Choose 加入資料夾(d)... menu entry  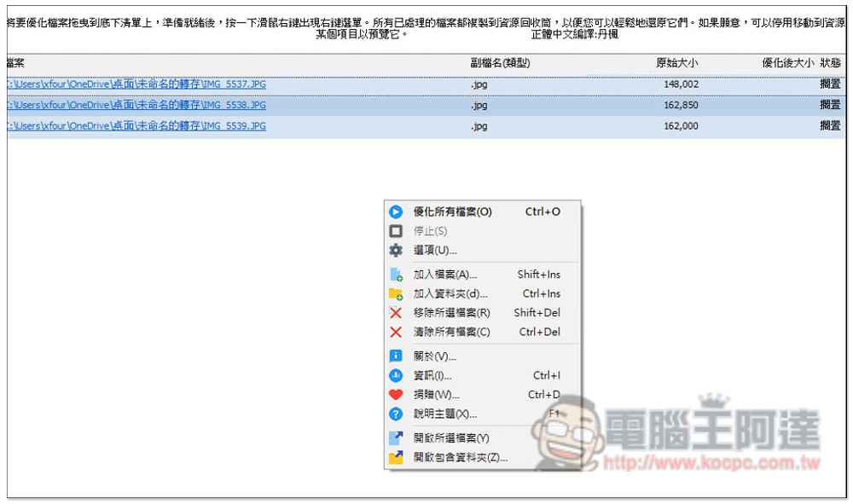click(483, 293)
